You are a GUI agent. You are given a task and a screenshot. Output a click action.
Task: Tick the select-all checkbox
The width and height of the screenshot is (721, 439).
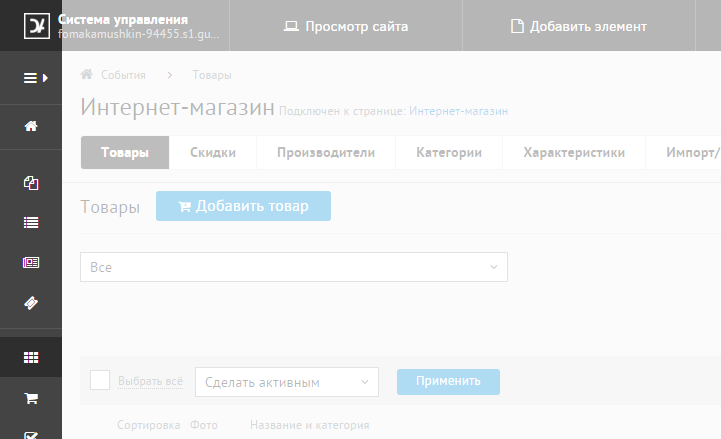click(100, 380)
